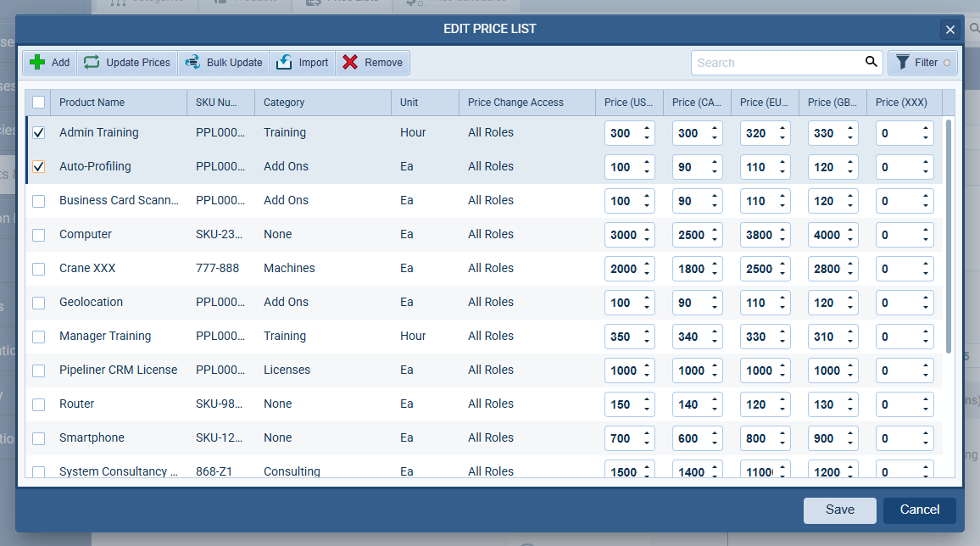Select the Update Prices toolbar icon

pyautogui.click(x=91, y=62)
